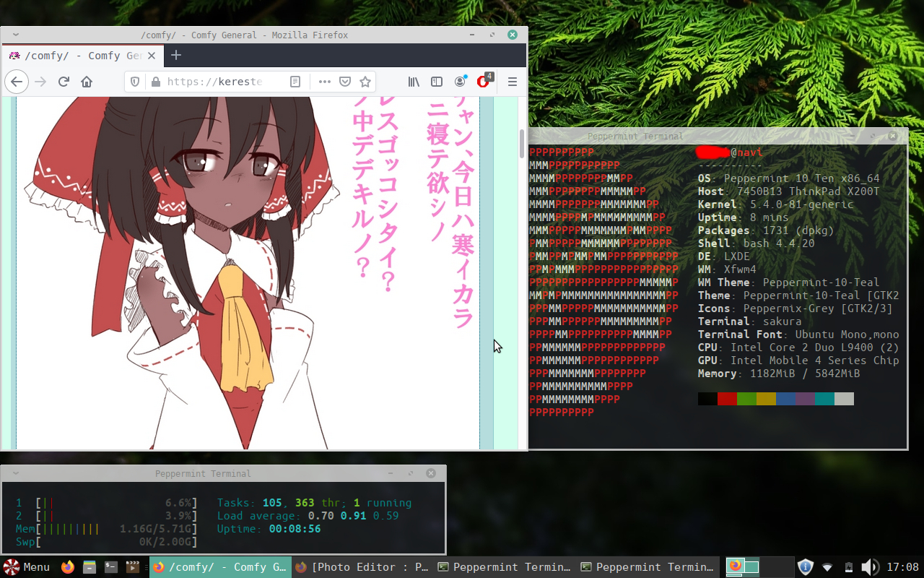The width and height of the screenshot is (924, 578).
Task: Open a new Firefox tab
Action: (175, 56)
